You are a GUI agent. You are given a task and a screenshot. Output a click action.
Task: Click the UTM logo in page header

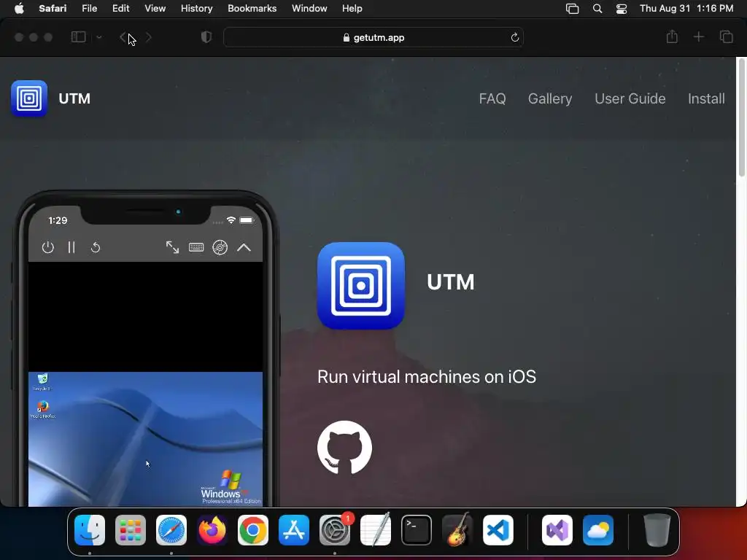(x=29, y=98)
